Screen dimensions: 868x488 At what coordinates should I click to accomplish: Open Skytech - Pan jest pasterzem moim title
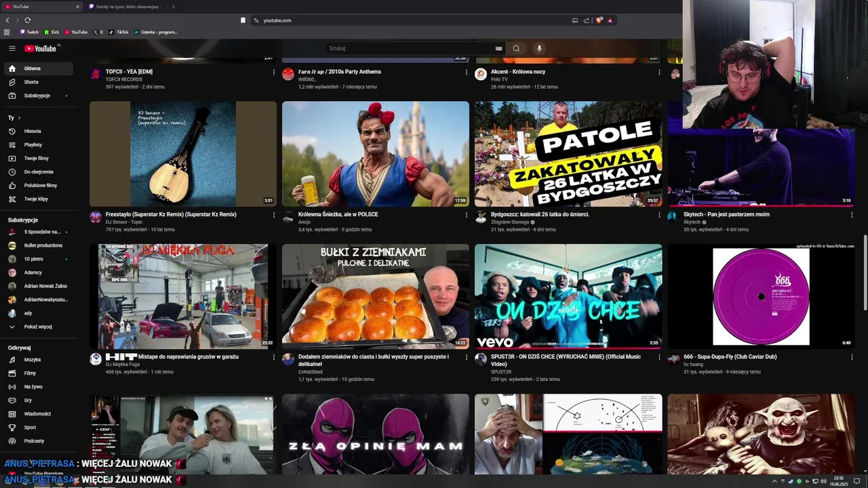click(726, 214)
